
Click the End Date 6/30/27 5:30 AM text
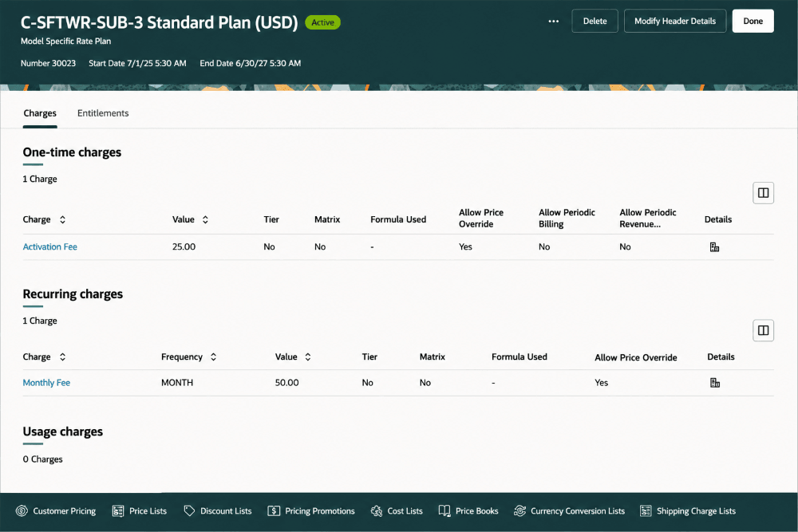tap(250, 63)
